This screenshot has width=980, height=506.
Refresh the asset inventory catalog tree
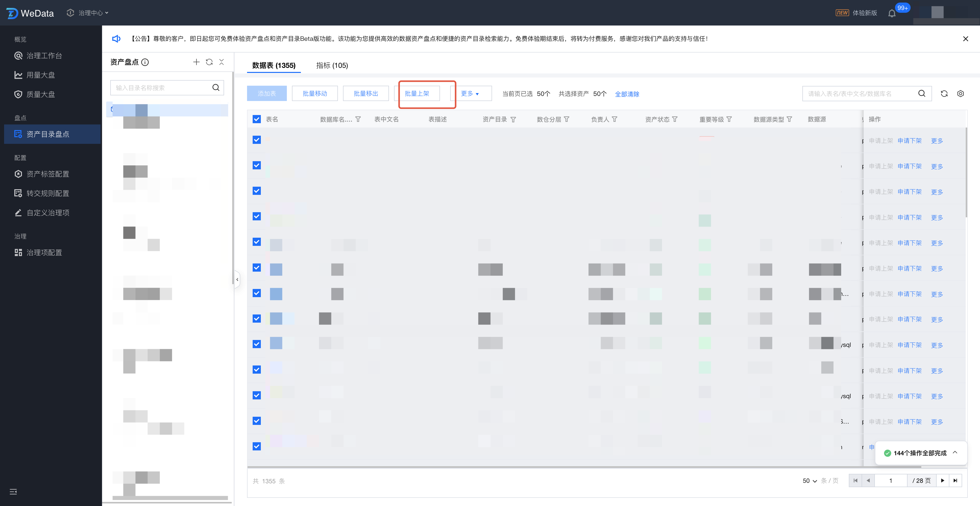coord(209,62)
